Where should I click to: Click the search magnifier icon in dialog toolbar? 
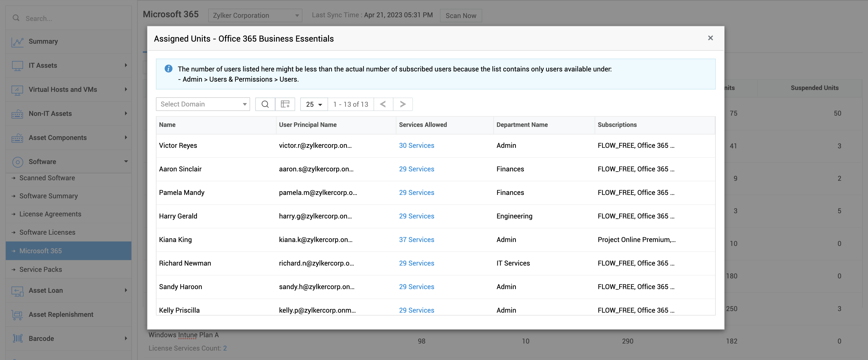click(x=265, y=104)
